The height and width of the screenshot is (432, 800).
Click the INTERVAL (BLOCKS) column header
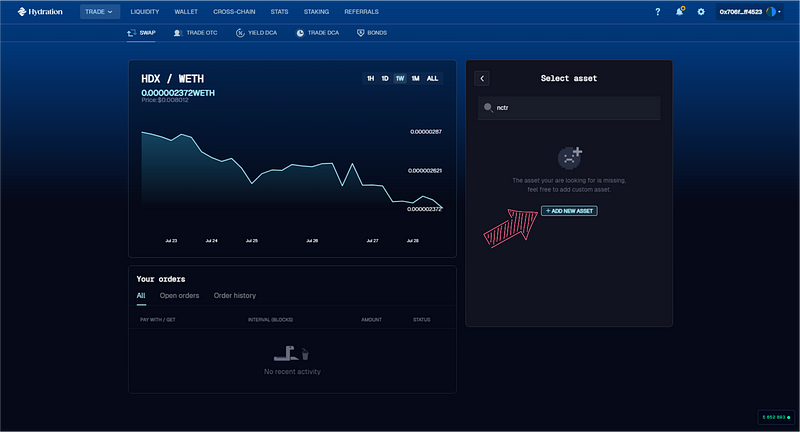tap(270, 320)
